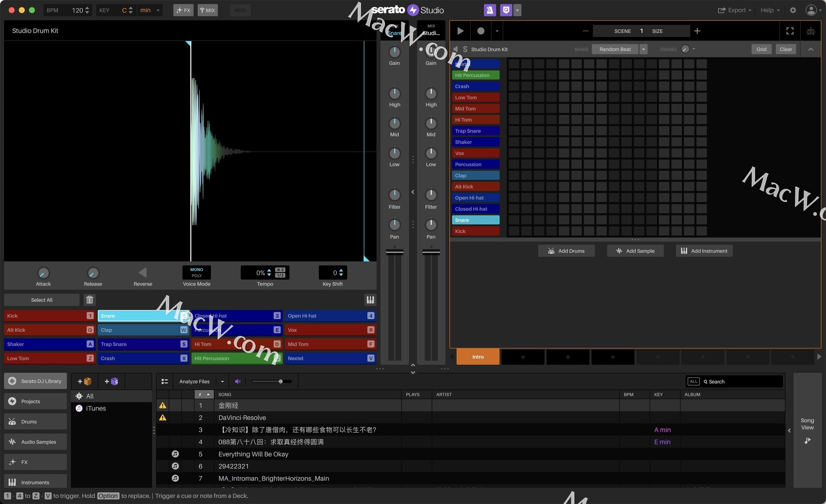
Task: Open the FX library tab
Action: [x=35, y=462]
